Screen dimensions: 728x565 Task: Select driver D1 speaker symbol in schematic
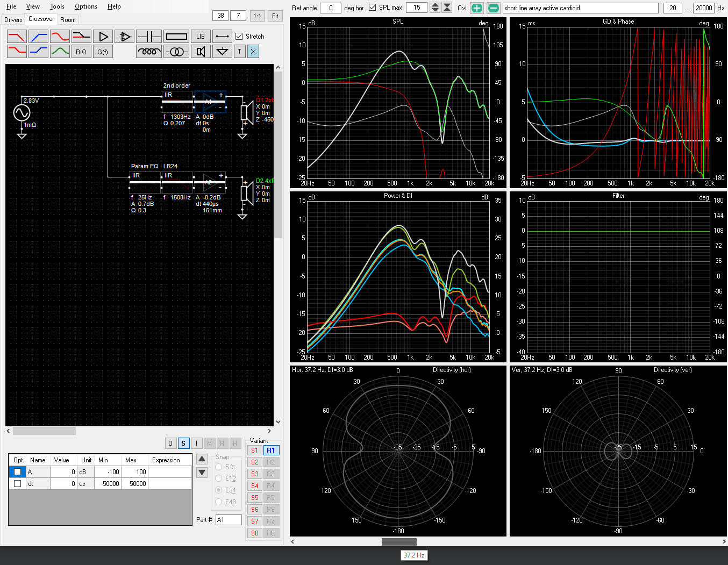(x=247, y=112)
